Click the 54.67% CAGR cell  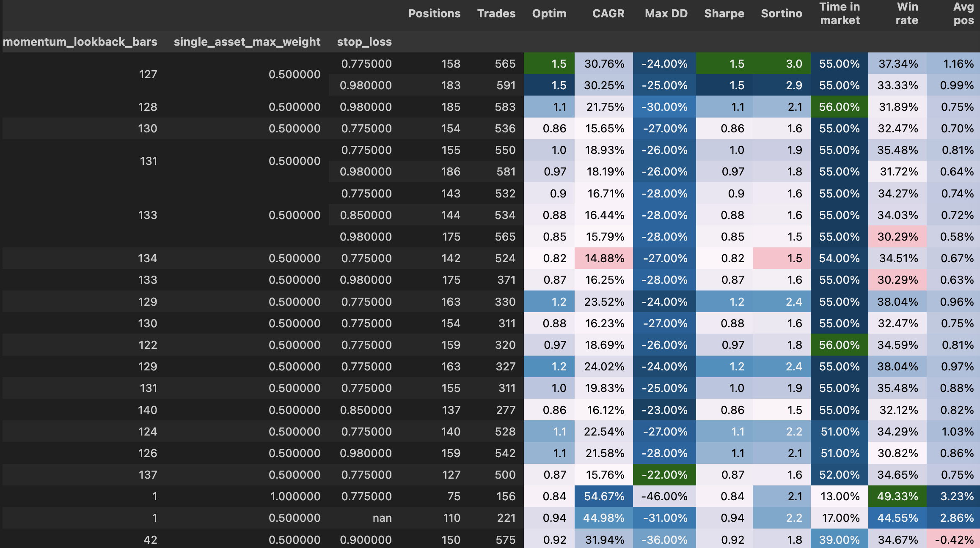[x=604, y=496]
